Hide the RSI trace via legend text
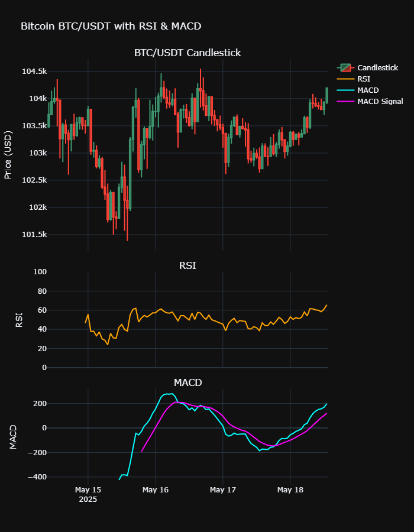Viewport: 414px width, 532px height. (x=364, y=79)
